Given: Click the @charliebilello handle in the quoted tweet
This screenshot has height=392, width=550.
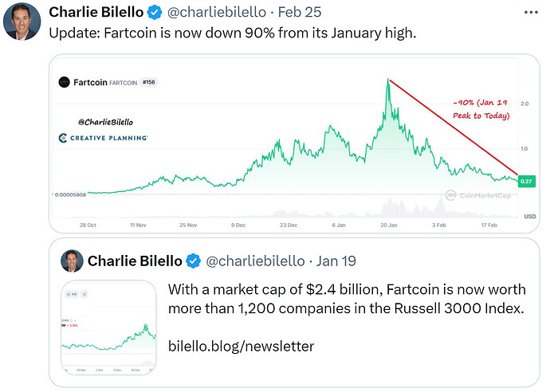Looking at the screenshot, I should pyautogui.click(x=256, y=261).
